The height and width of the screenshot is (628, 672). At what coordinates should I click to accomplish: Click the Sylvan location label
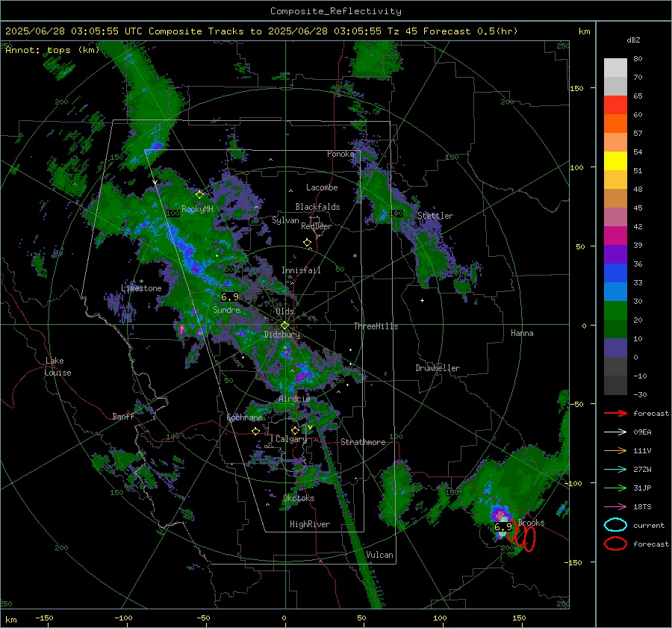(x=285, y=220)
